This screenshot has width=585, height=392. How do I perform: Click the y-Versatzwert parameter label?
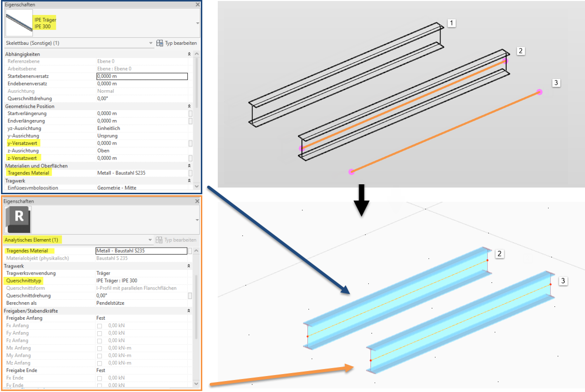22,143
